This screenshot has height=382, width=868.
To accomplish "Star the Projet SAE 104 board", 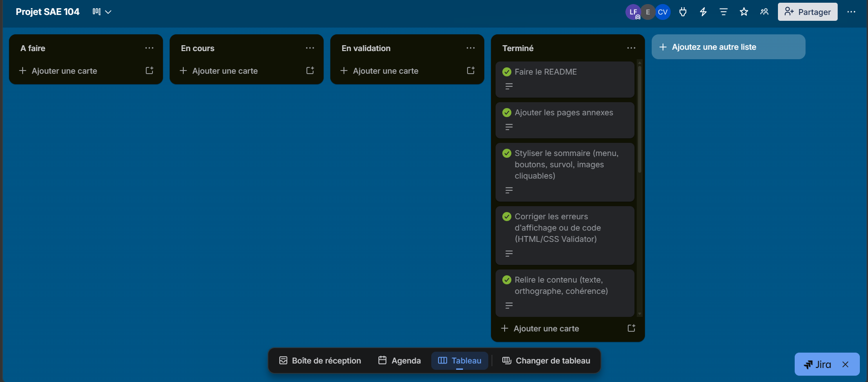I will pyautogui.click(x=744, y=12).
